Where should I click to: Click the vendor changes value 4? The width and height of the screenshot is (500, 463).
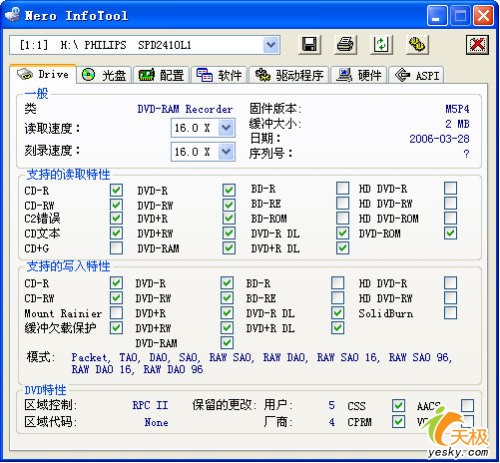point(331,422)
